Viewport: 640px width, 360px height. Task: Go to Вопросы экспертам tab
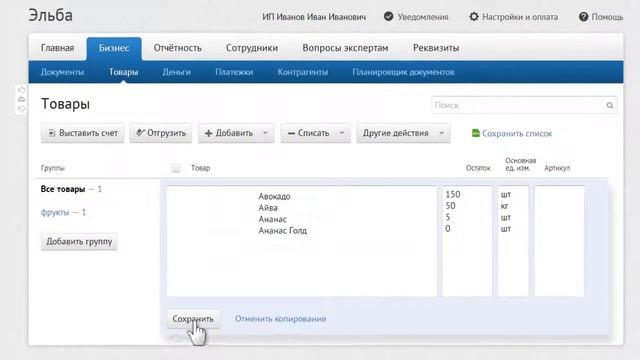click(x=345, y=48)
